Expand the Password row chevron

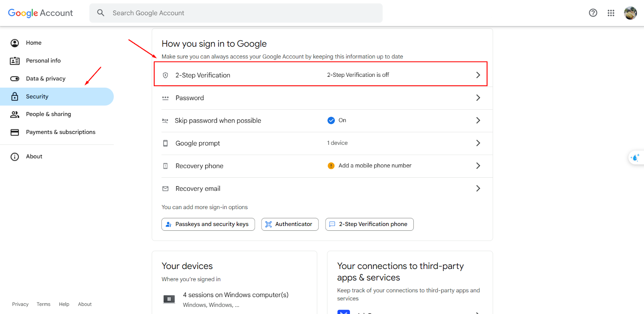478,98
